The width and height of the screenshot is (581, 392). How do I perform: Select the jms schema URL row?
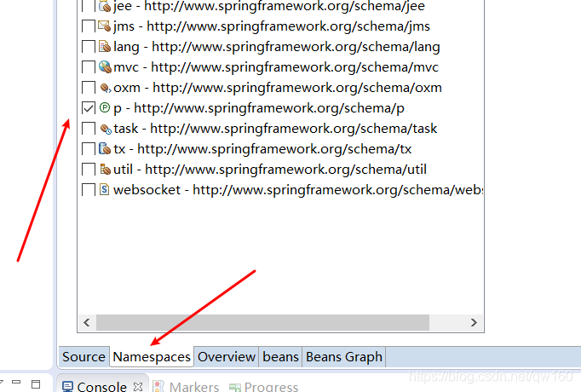click(x=272, y=26)
